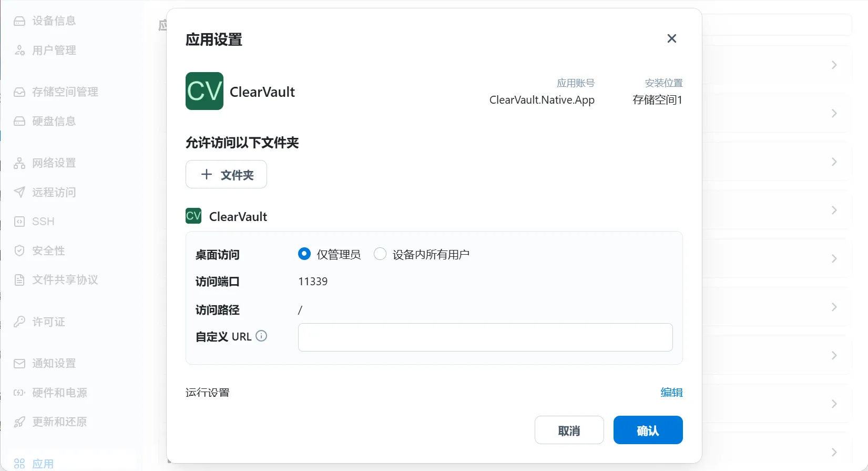Click the port value 11339
Screen dimensions: 868x471
(x=313, y=282)
